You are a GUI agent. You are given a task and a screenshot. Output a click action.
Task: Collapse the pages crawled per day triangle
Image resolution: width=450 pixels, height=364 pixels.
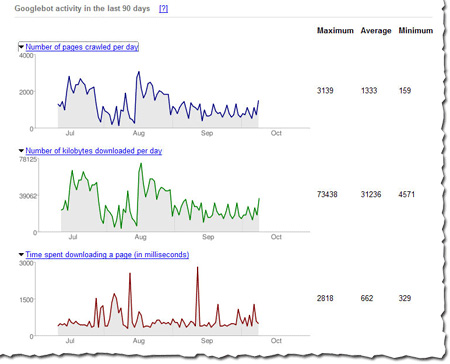(21, 47)
